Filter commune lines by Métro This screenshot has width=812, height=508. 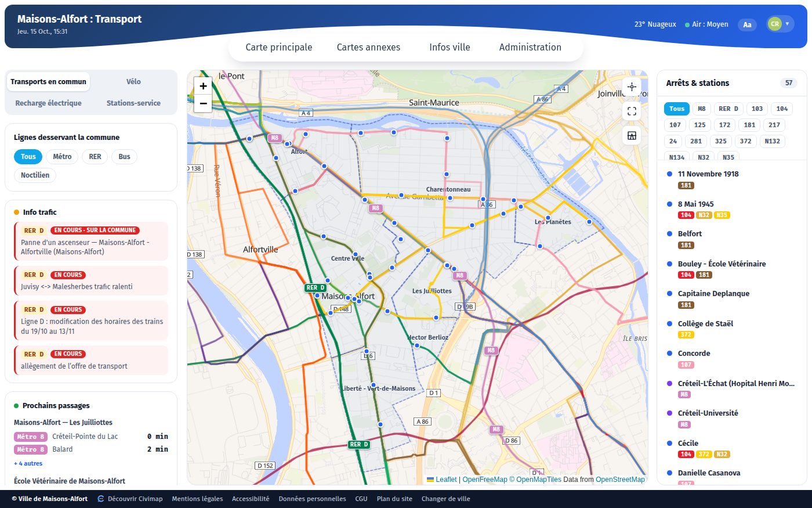pyautogui.click(x=62, y=157)
